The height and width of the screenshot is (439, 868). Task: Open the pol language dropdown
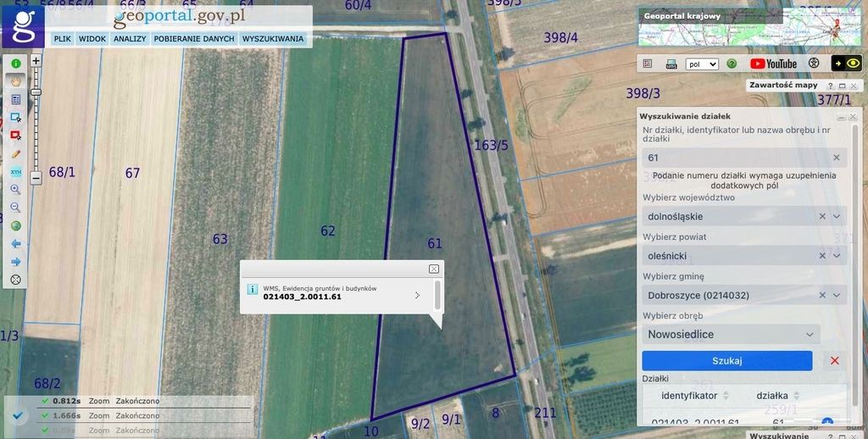coord(702,64)
